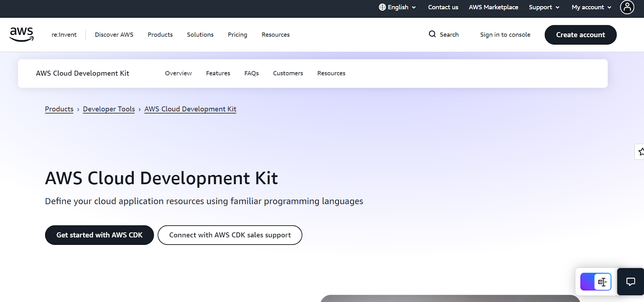Switch to the Resources subnav tab
The image size is (644, 302).
click(331, 73)
